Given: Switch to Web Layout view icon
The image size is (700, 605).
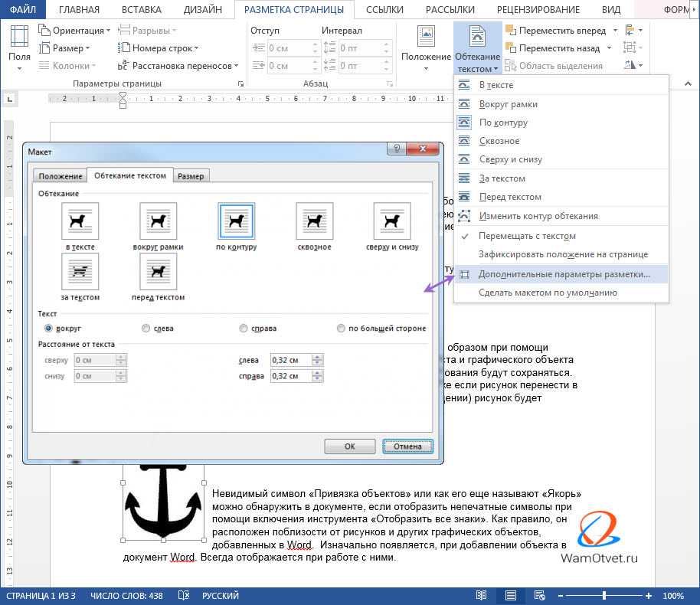Looking at the screenshot, I should click(539, 595).
